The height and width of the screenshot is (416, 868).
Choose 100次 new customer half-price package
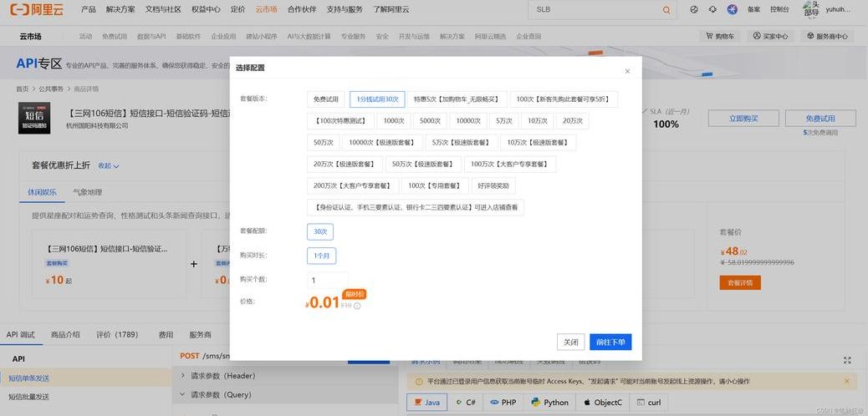coord(564,99)
